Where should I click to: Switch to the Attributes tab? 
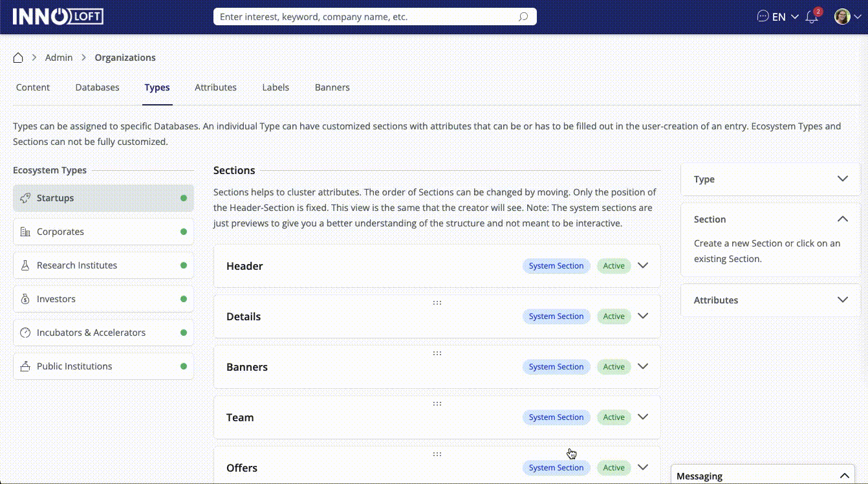coord(215,87)
